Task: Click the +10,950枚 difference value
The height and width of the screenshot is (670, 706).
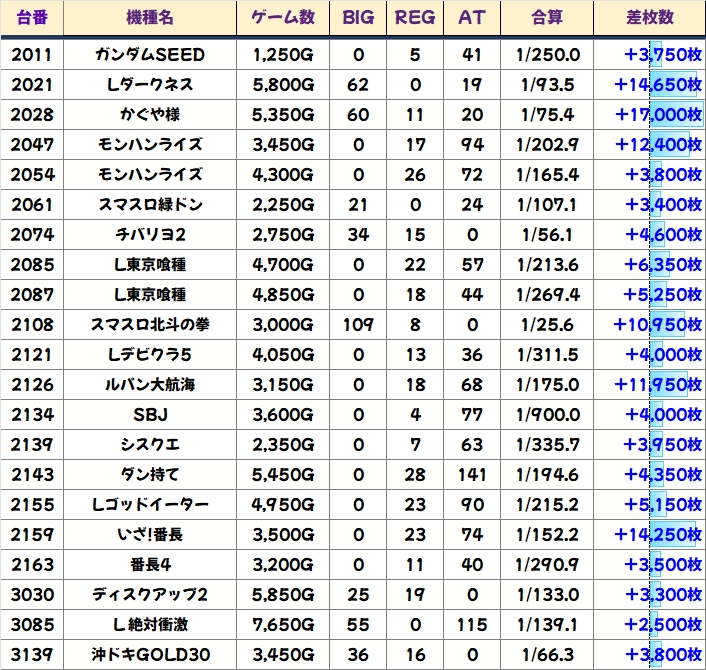Action: 657,325
